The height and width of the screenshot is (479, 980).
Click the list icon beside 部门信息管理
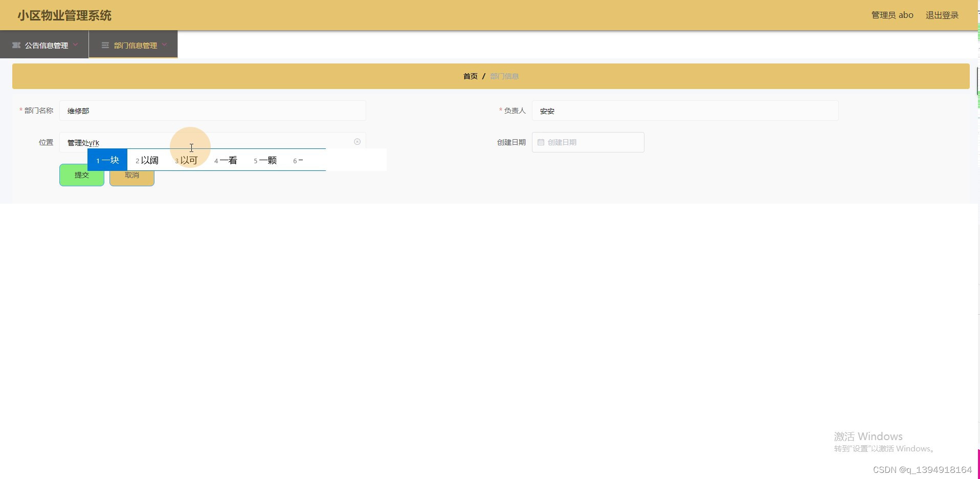(105, 45)
